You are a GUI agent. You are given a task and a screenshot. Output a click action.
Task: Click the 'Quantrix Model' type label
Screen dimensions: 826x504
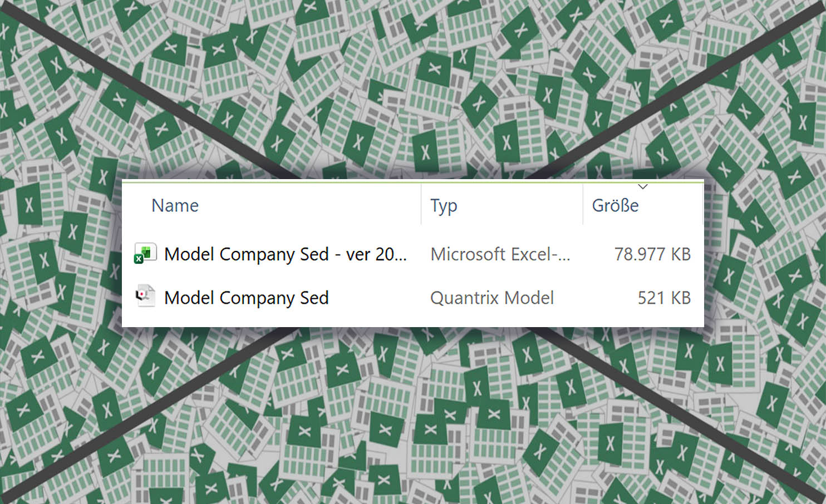click(492, 298)
